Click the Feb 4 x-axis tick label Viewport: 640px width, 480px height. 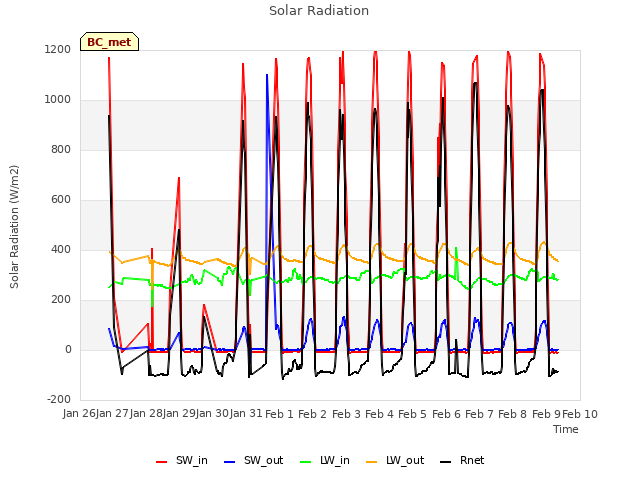(379, 414)
